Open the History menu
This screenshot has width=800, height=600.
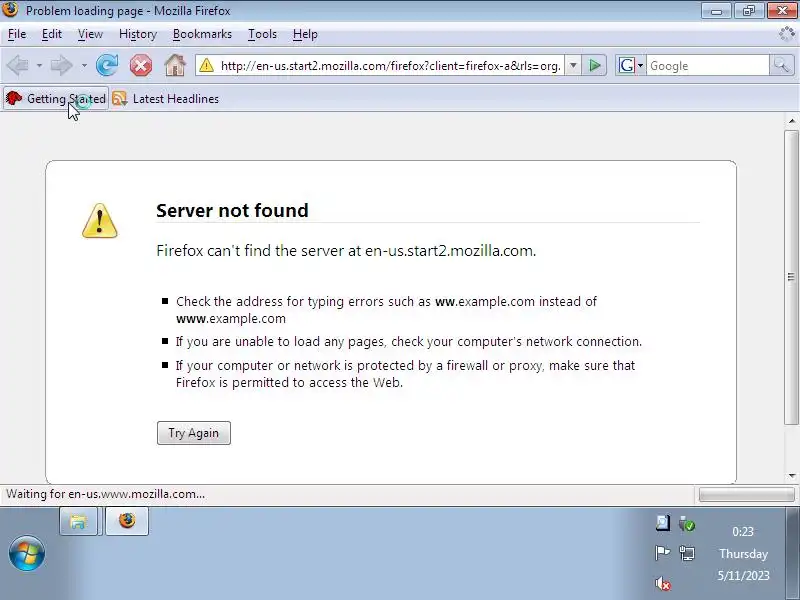pos(138,34)
